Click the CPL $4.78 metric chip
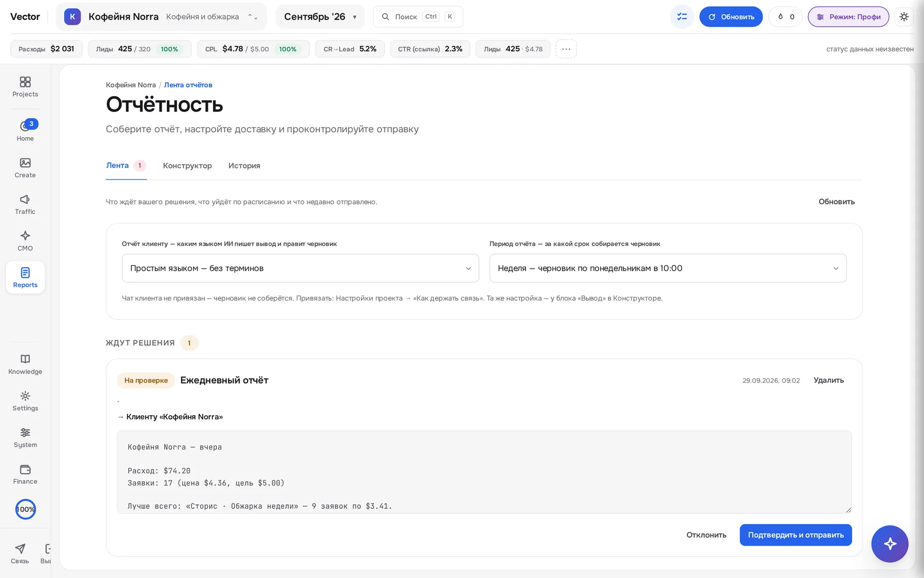 (253, 49)
